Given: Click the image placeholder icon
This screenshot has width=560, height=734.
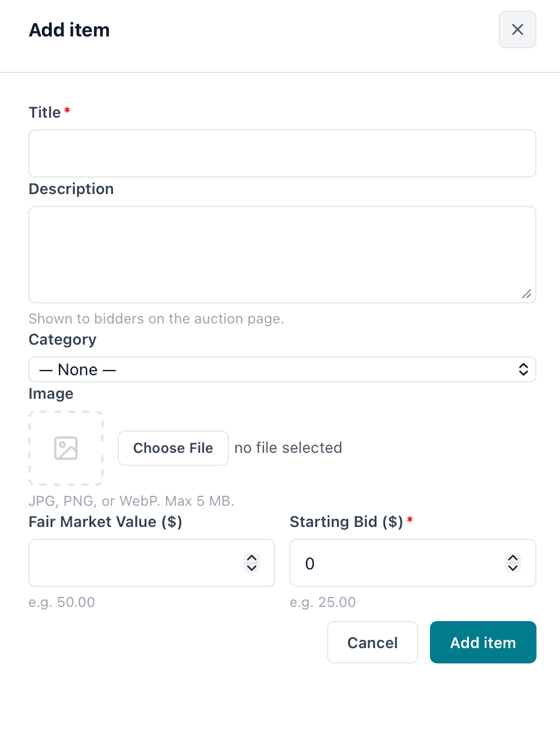Looking at the screenshot, I should [65, 448].
